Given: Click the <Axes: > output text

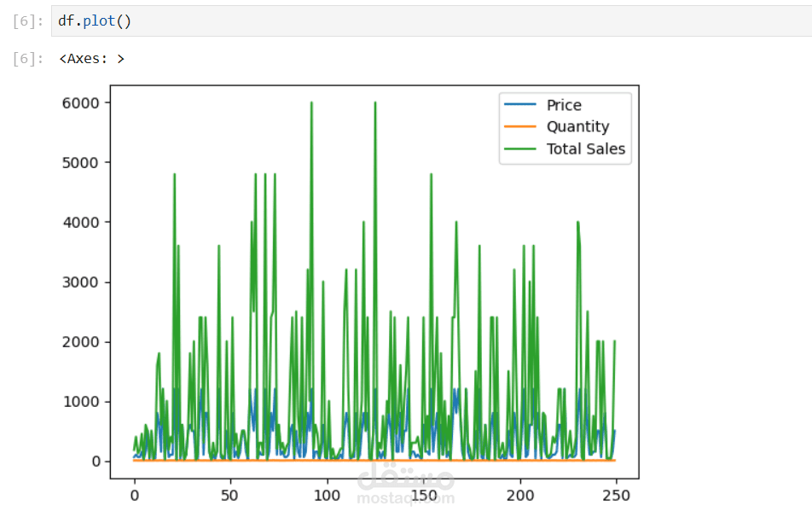Looking at the screenshot, I should click(x=91, y=59).
